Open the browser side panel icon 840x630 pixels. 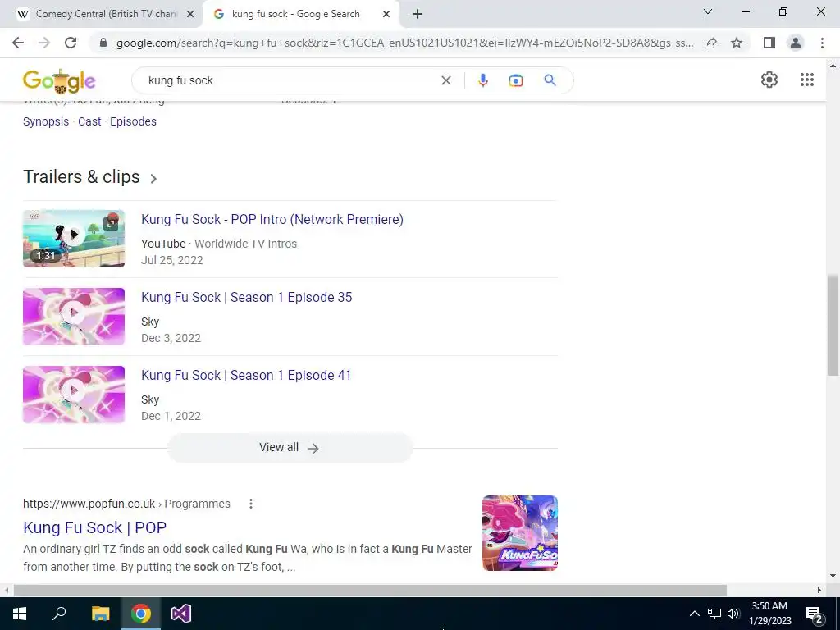[769, 43]
